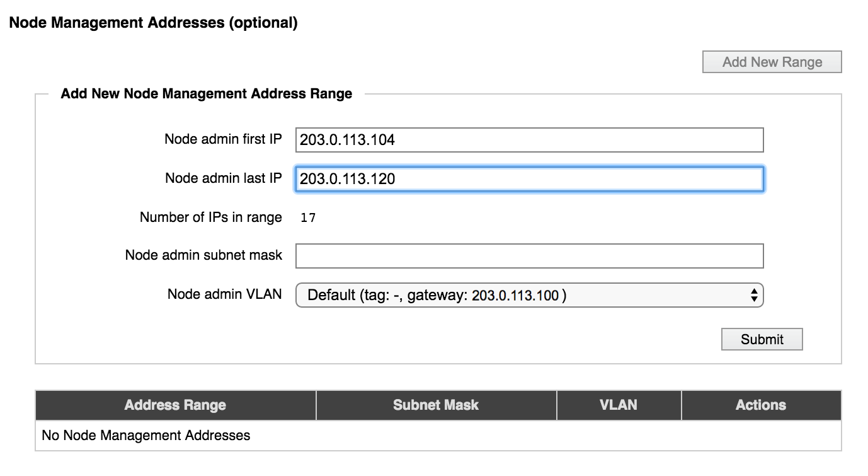Click the Node admin VLAN label
Image resolution: width=868 pixels, height=476 pixels.
click(224, 294)
